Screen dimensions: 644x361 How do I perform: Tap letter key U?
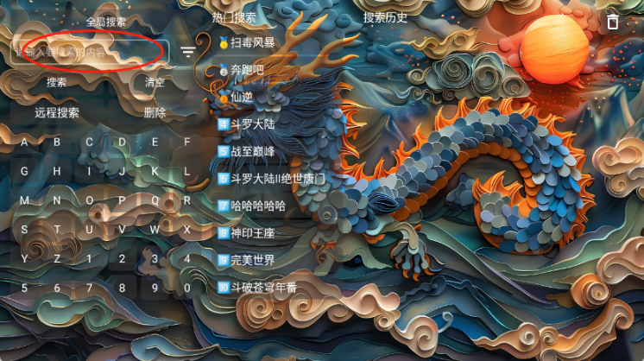point(89,230)
